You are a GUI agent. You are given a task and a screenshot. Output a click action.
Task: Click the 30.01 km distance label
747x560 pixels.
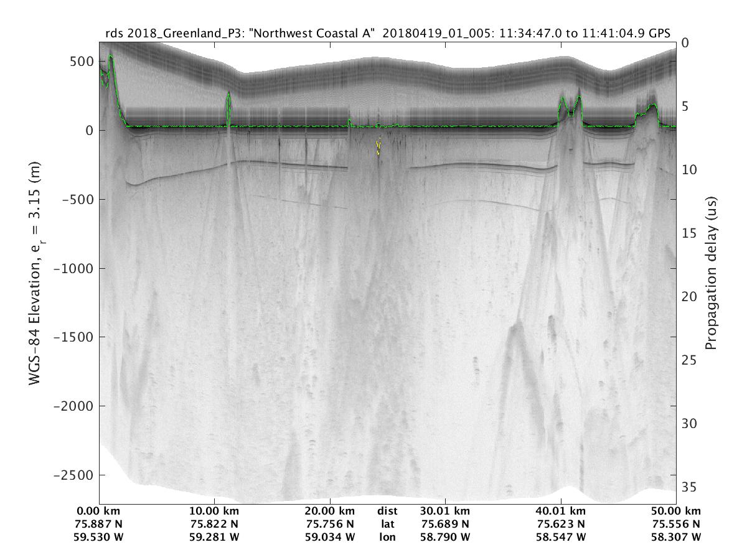pyautogui.click(x=445, y=511)
